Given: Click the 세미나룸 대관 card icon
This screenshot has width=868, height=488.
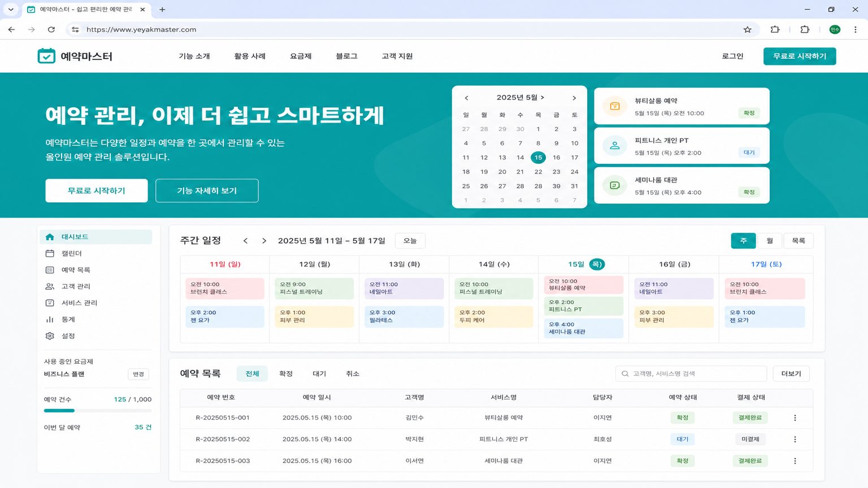Looking at the screenshot, I should 614,185.
